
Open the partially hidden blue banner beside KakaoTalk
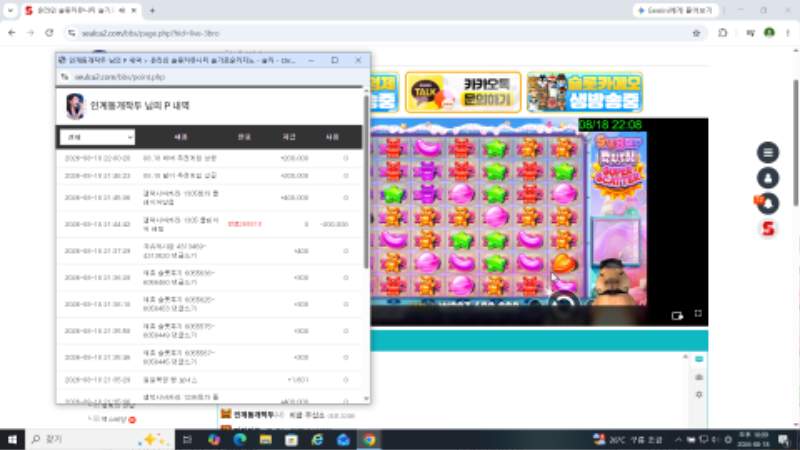(385, 92)
